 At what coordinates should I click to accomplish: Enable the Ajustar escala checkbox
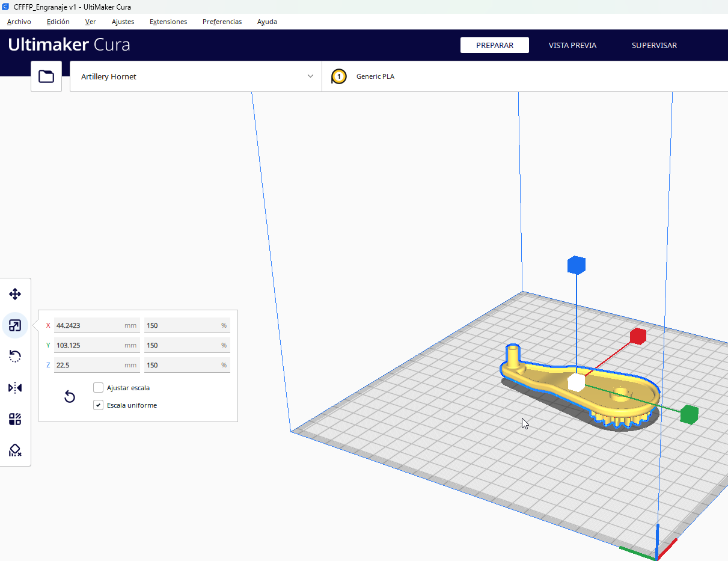click(99, 388)
